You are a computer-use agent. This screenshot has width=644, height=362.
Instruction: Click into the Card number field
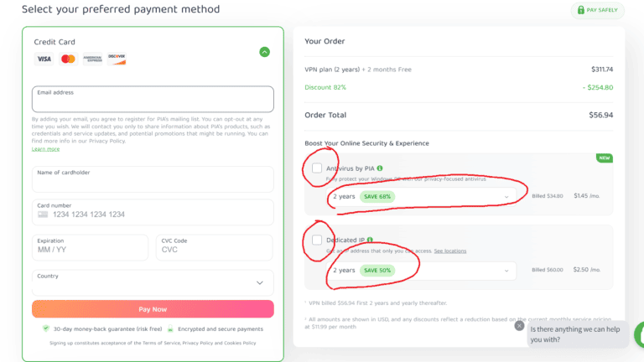153,214
